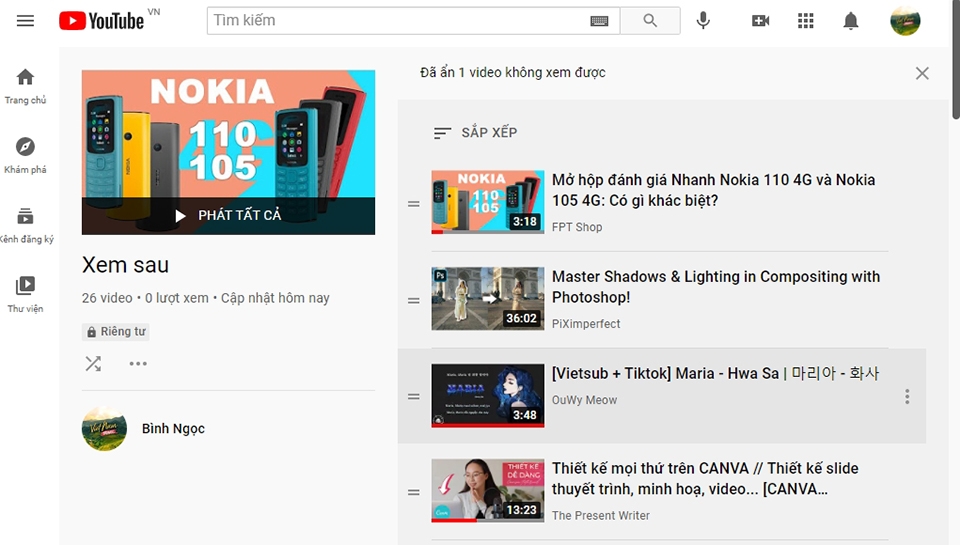Open Kênh đăng ký in sidebar
The width and height of the screenshot is (960, 545).
(x=25, y=225)
